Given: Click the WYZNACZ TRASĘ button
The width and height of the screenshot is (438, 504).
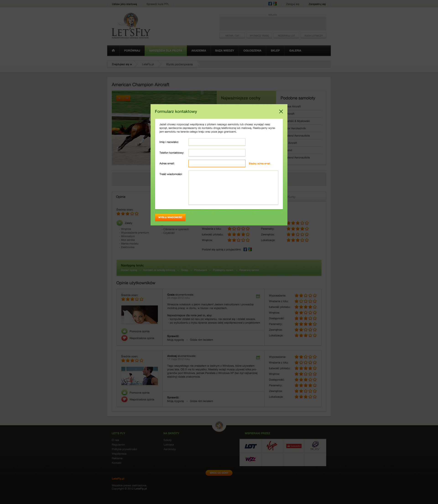Looking at the screenshot, I should click(x=259, y=36).
